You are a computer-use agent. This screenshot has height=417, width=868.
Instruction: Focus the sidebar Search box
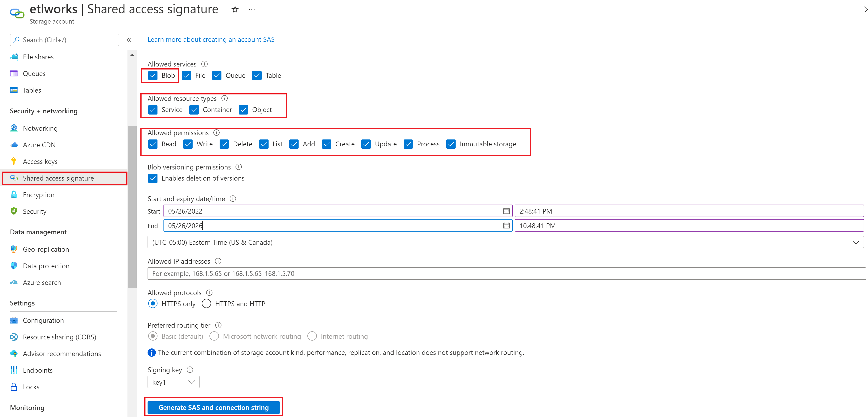[x=64, y=40]
